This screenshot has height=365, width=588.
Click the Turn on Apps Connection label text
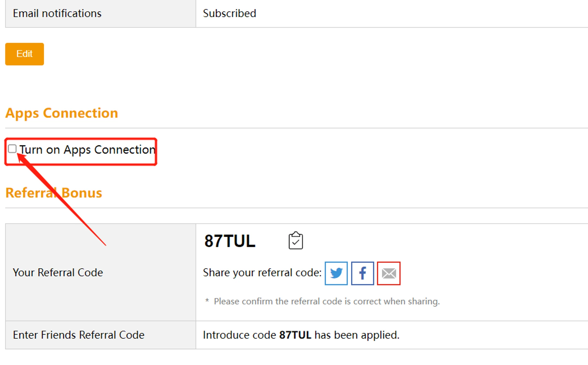pyautogui.click(x=87, y=150)
